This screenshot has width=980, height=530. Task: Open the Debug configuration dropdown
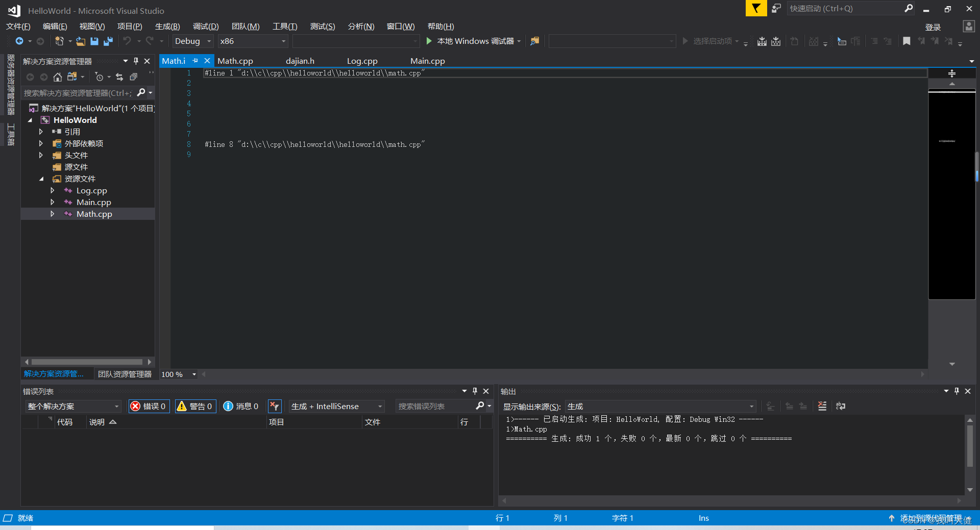[x=193, y=41]
